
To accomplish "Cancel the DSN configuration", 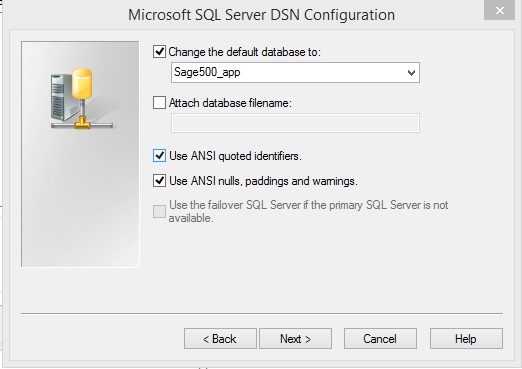I will point(380,339).
